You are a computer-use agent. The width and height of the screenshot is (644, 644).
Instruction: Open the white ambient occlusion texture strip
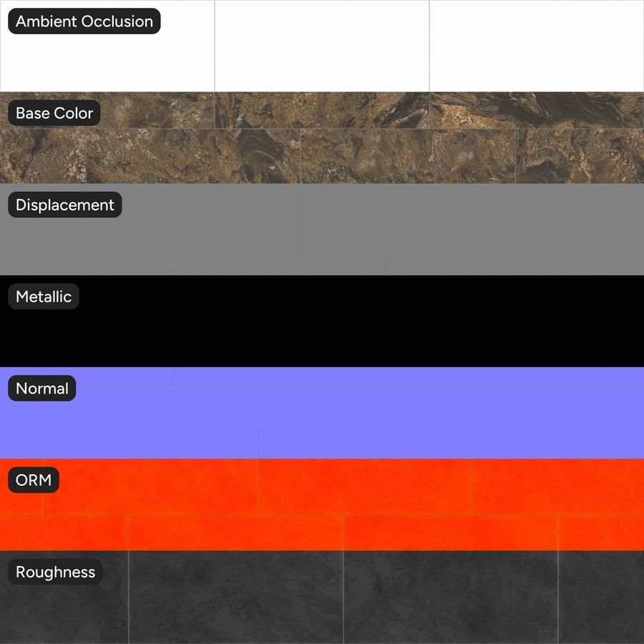coord(322,46)
